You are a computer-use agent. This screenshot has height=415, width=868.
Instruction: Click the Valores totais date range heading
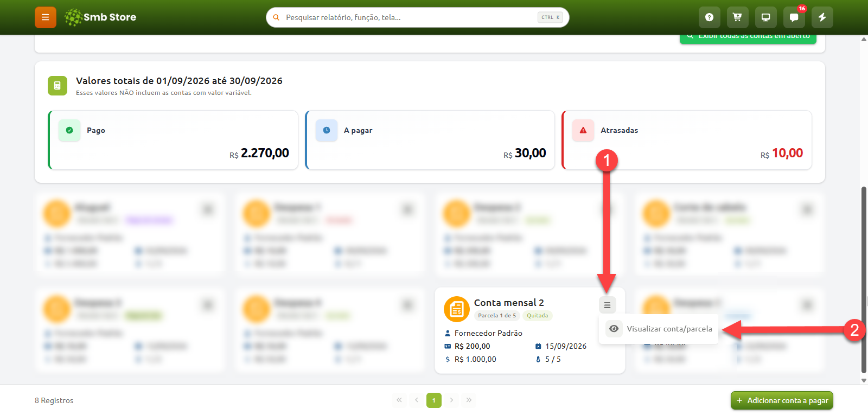pyautogui.click(x=179, y=81)
